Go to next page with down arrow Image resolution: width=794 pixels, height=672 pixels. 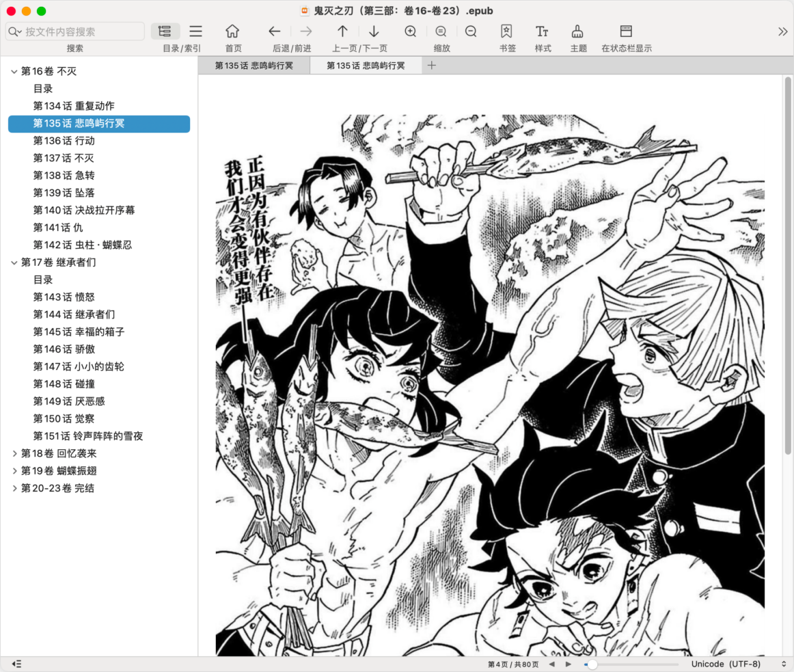pyautogui.click(x=374, y=31)
